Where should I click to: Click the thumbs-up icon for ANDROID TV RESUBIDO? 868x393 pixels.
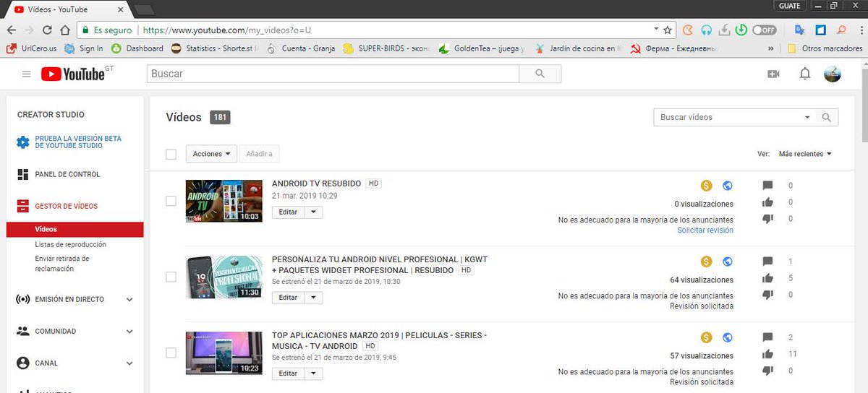pos(768,202)
